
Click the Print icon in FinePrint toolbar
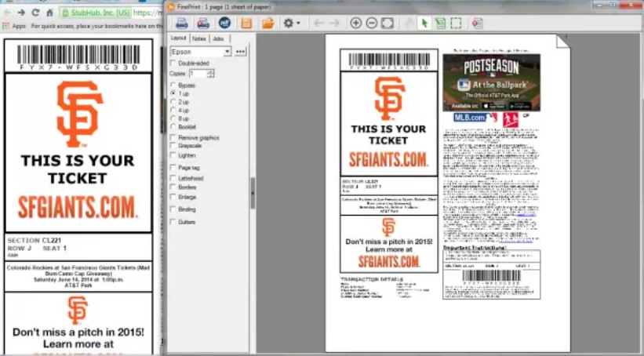181,24
